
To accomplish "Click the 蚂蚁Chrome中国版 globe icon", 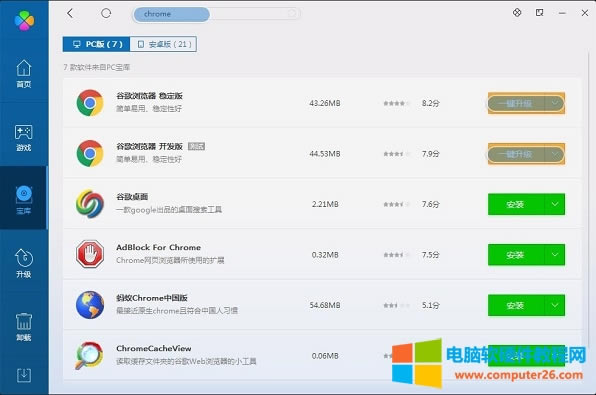I will point(90,305).
